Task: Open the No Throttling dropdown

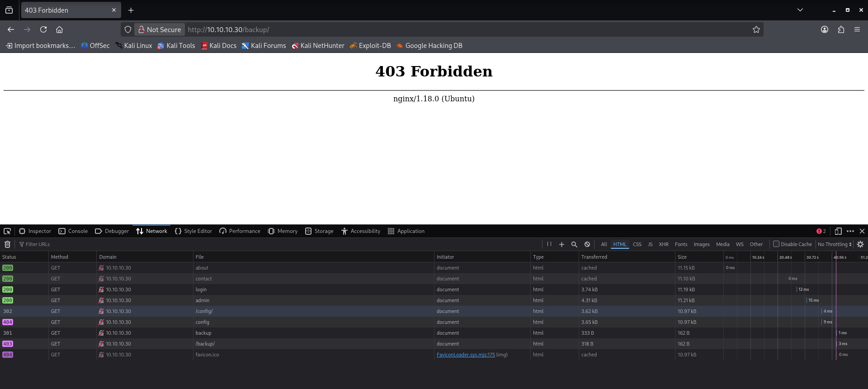Action: pos(834,244)
